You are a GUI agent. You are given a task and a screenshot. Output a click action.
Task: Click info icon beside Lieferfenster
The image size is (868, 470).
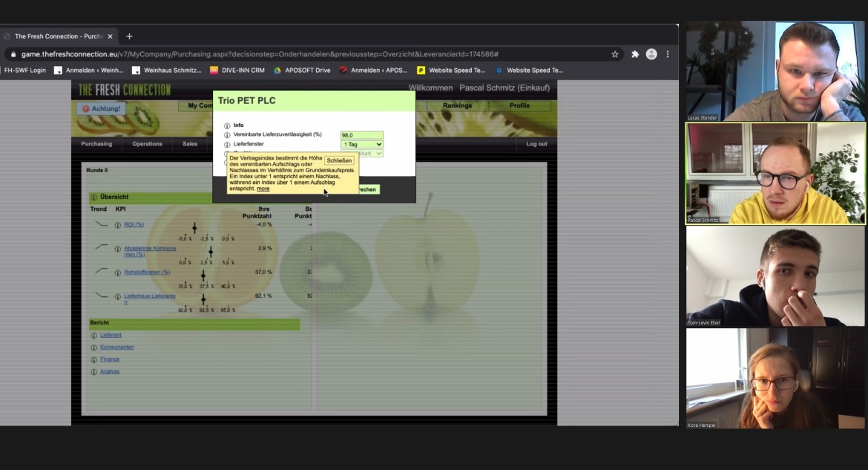[227, 145]
